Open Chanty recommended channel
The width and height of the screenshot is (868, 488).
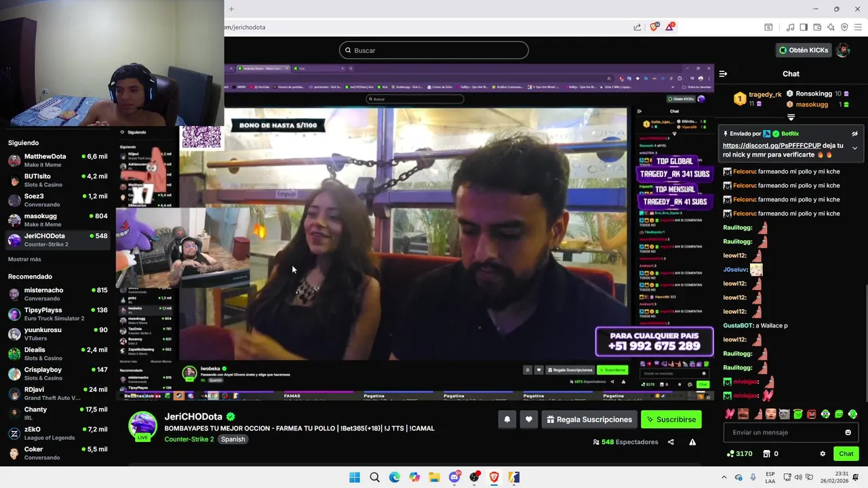click(x=57, y=413)
